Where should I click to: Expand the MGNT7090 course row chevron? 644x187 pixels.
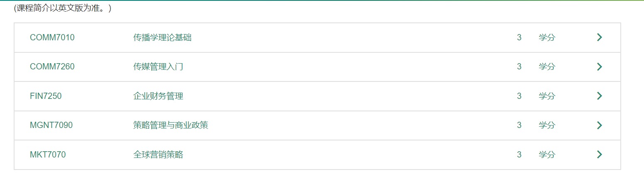(599, 125)
